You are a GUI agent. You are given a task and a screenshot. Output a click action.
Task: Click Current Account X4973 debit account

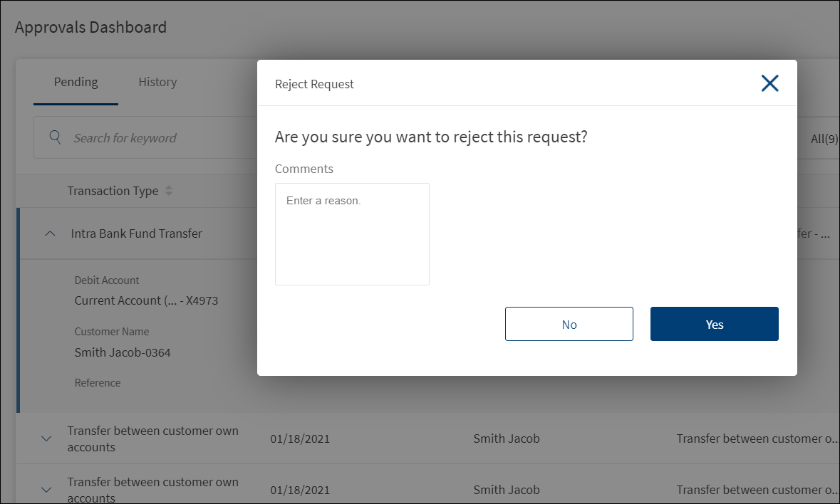click(x=146, y=300)
